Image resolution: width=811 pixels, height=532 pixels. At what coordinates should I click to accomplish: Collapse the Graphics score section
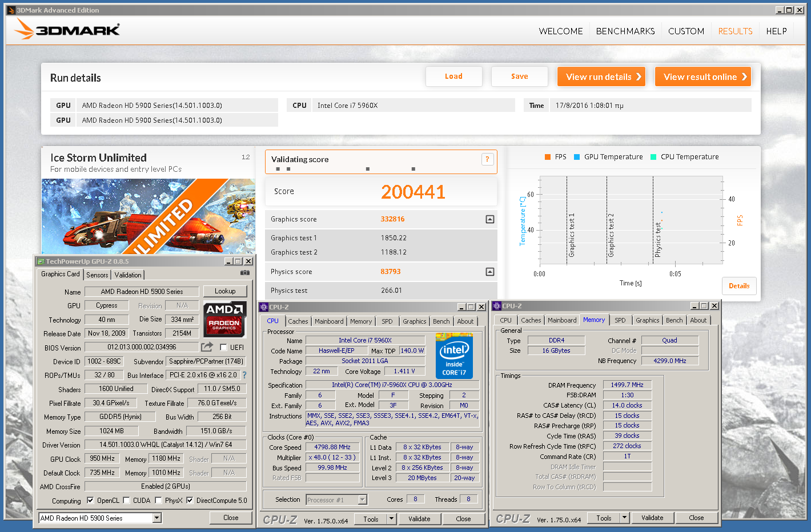[x=489, y=219]
